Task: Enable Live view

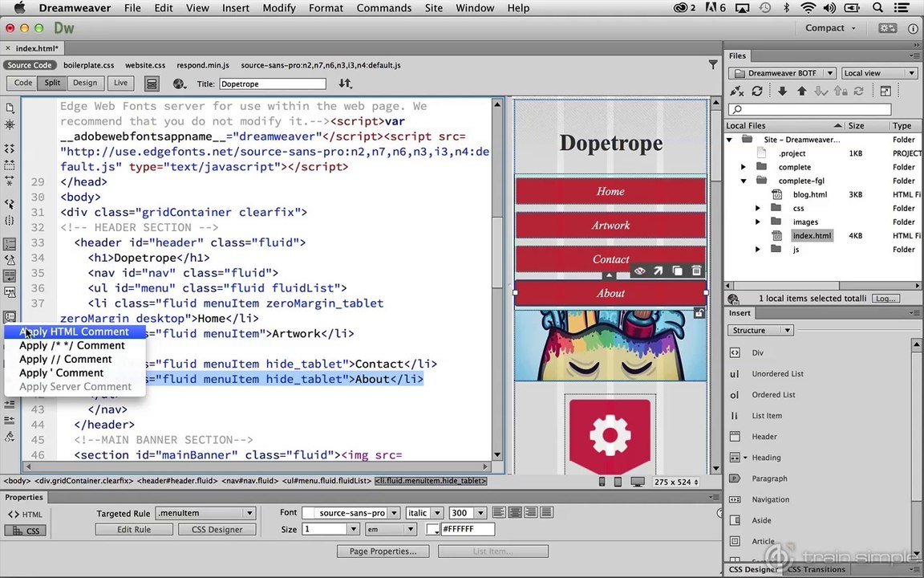Action: coord(121,83)
